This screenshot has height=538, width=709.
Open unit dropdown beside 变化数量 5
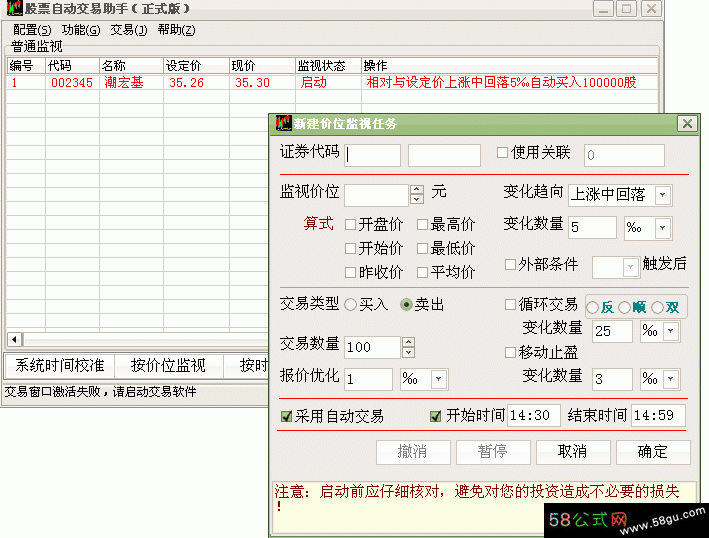point(663,227)
